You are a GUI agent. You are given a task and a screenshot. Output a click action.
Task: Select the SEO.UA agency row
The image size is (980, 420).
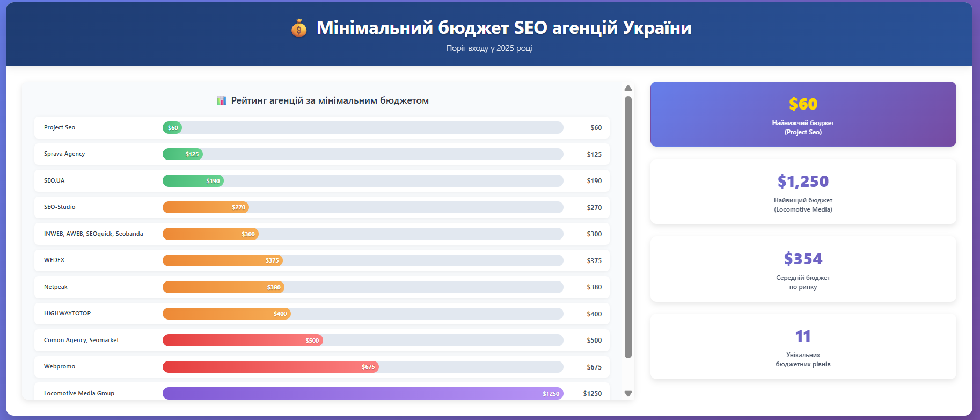pyautogui.click(x=54, y=180)
